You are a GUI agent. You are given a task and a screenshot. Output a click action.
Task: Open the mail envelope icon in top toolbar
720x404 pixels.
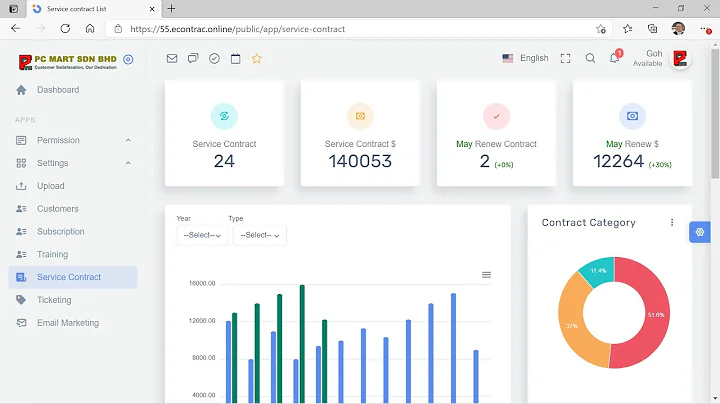[172, 58]
